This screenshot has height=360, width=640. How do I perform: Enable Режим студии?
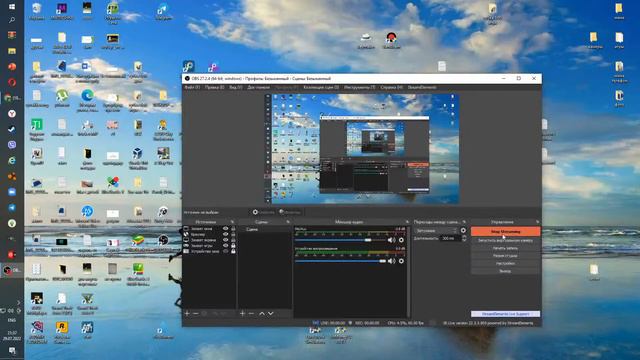pos(505,256)
